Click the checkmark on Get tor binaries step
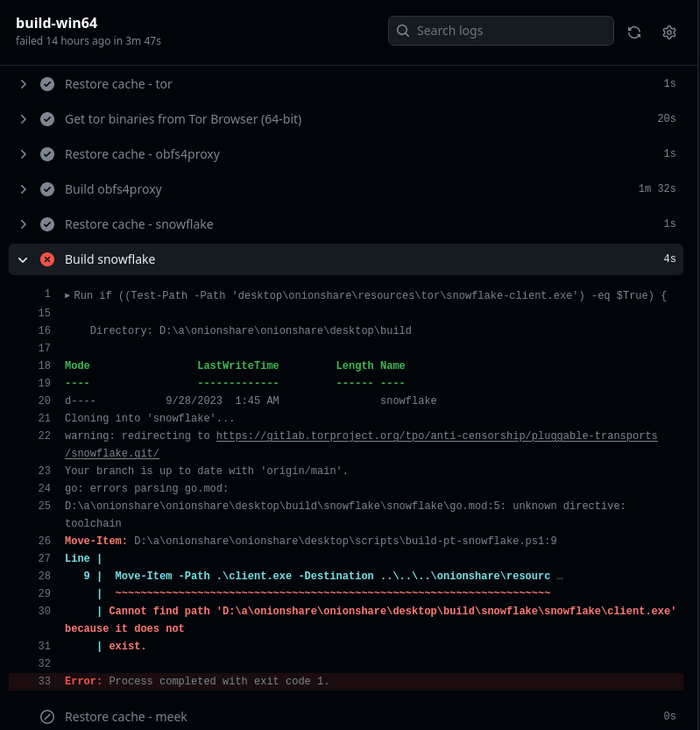The width and height of the screenshot is (700, 730). 47,118
